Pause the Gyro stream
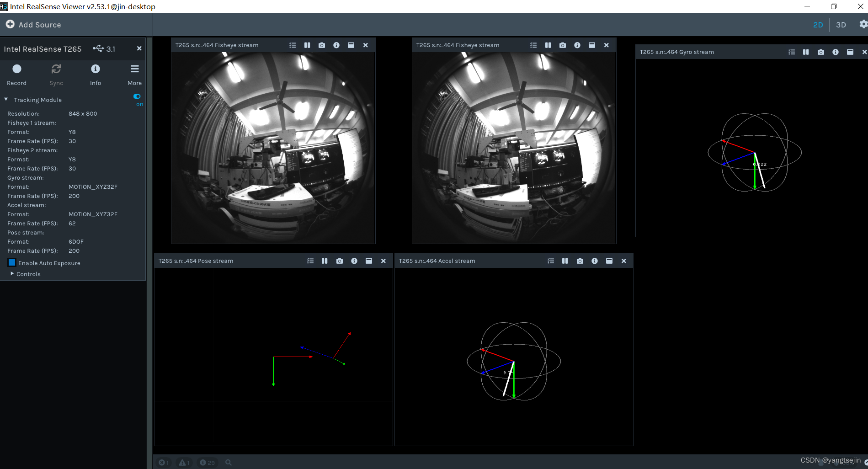 coord(806,52)
